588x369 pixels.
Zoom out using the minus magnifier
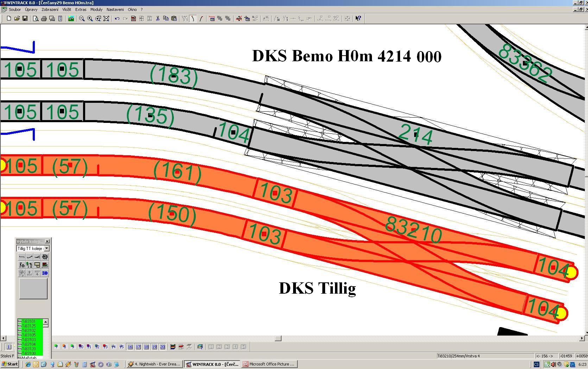[82, 19]
